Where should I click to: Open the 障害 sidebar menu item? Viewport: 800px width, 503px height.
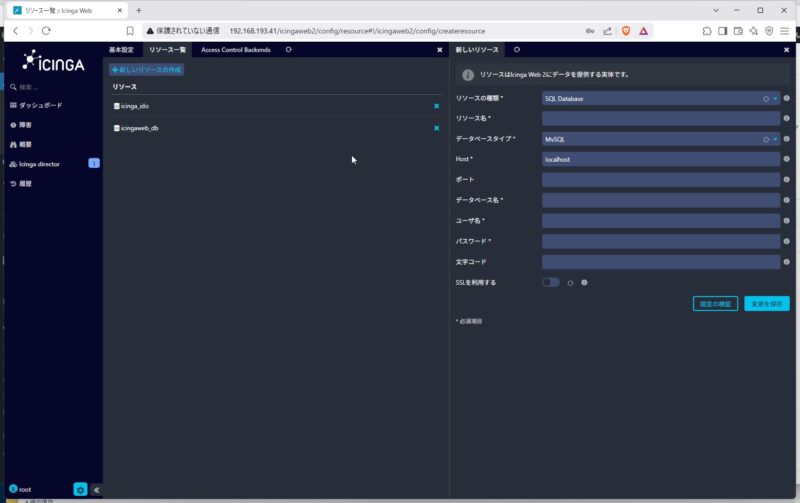tap(21, 125)
